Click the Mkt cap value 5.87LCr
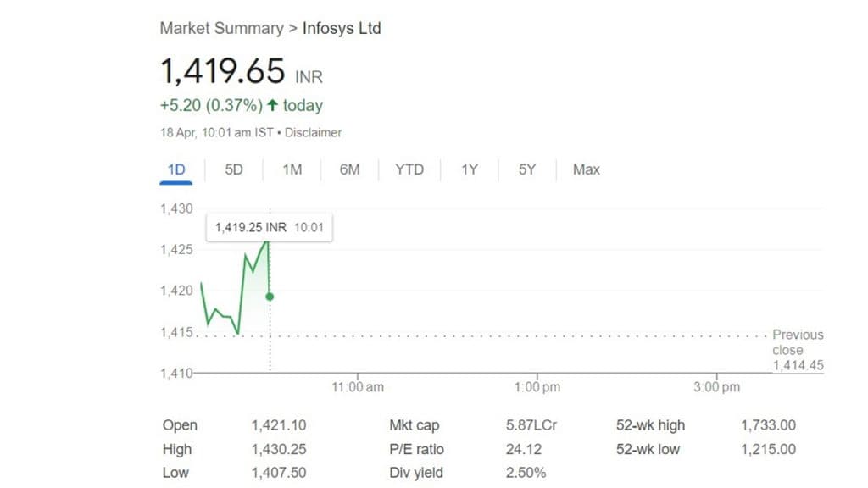This screenshot has width=868, height=488. [531, 425]
